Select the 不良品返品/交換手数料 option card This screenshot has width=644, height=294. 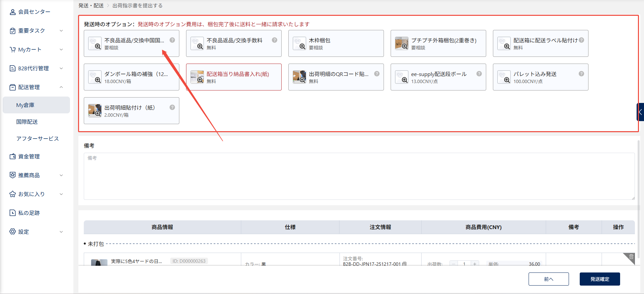[x=234, y=43]
